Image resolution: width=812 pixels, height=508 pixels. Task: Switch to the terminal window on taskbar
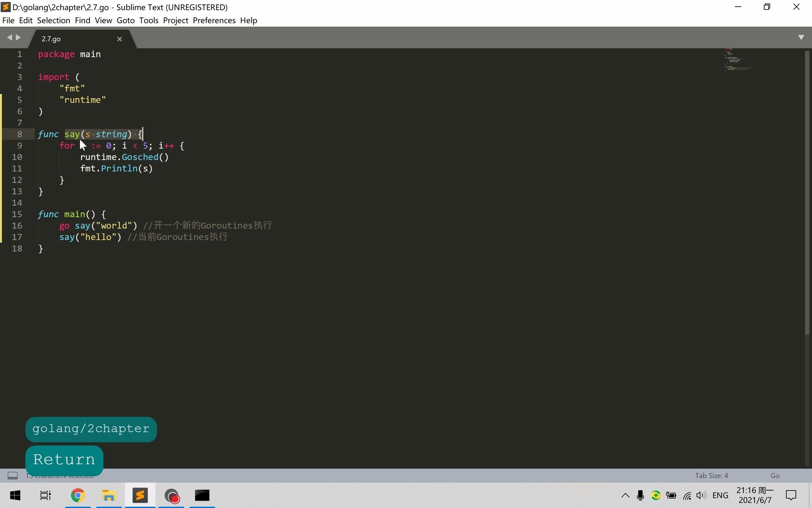click(202, 495)
